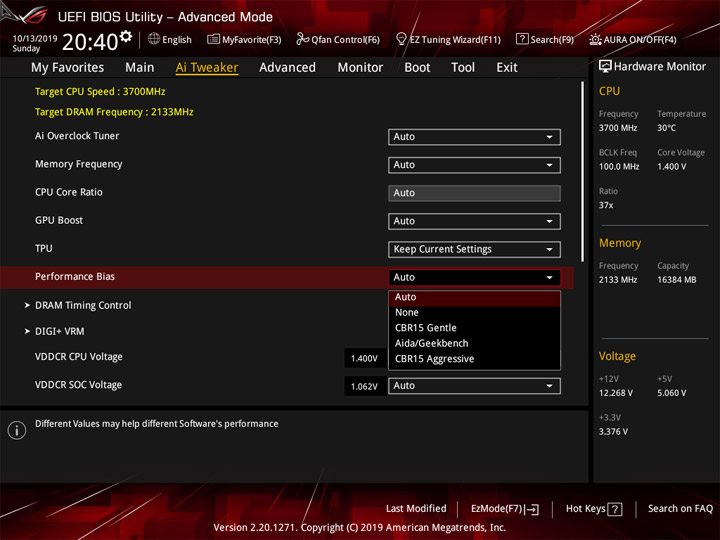Viewport: 720px width, 540px height.
Task: Open Qfan Control(F6)
Action: 338,39
